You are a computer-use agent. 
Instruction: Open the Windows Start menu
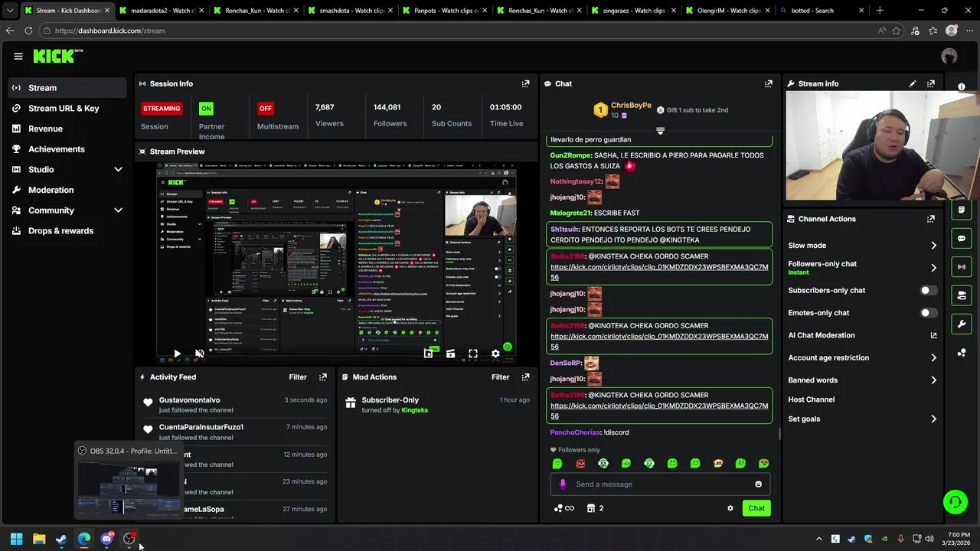[x=16, y=539]
